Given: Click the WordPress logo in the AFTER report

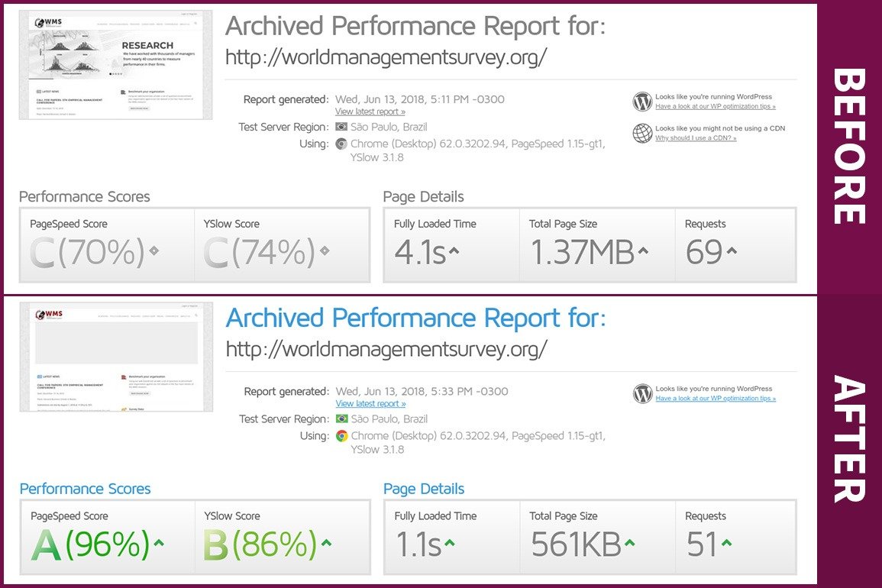Looking at the screenshot, I should click(x=642, y=393).
